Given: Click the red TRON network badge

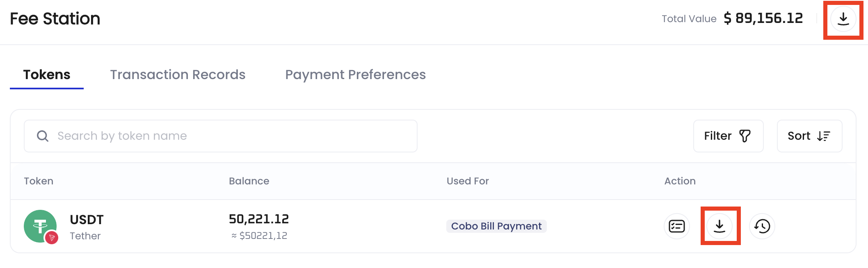Looking at the screenshot, I should [x=52, y=237].
